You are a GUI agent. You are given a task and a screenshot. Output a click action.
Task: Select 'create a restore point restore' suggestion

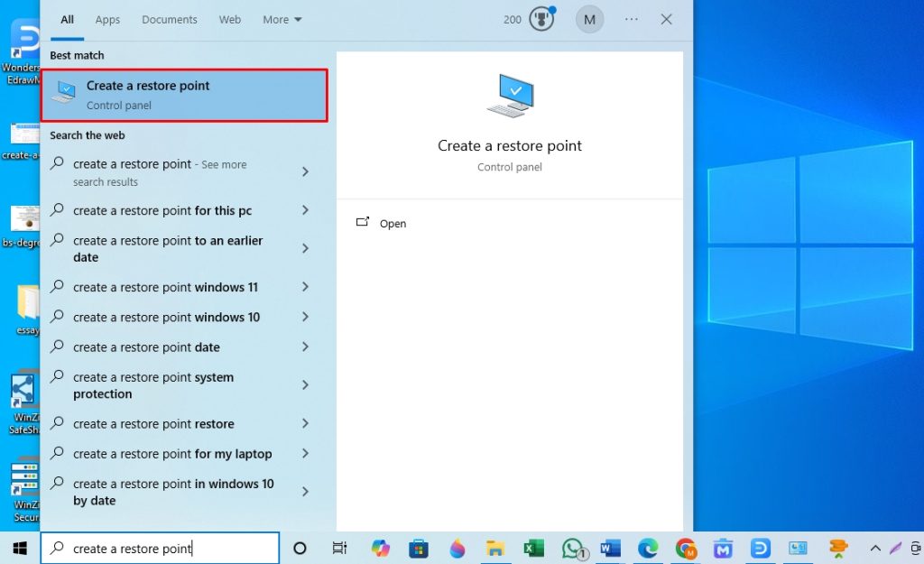click(153, 424)
